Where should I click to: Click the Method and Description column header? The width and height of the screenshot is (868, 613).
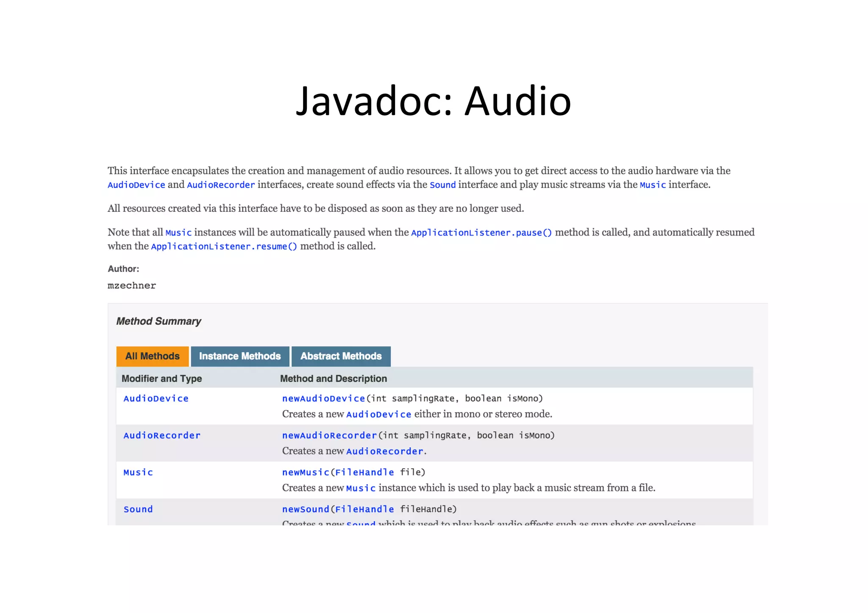pos(334,379)
